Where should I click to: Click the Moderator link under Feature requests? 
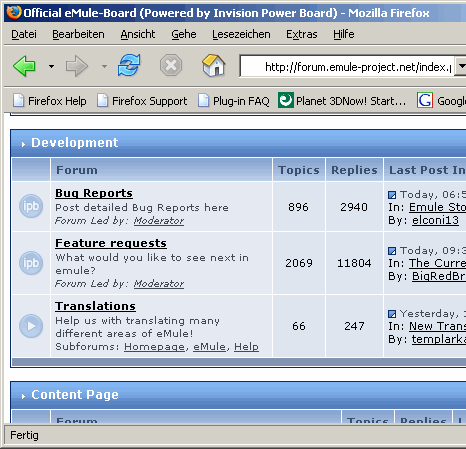pos(159,284)
